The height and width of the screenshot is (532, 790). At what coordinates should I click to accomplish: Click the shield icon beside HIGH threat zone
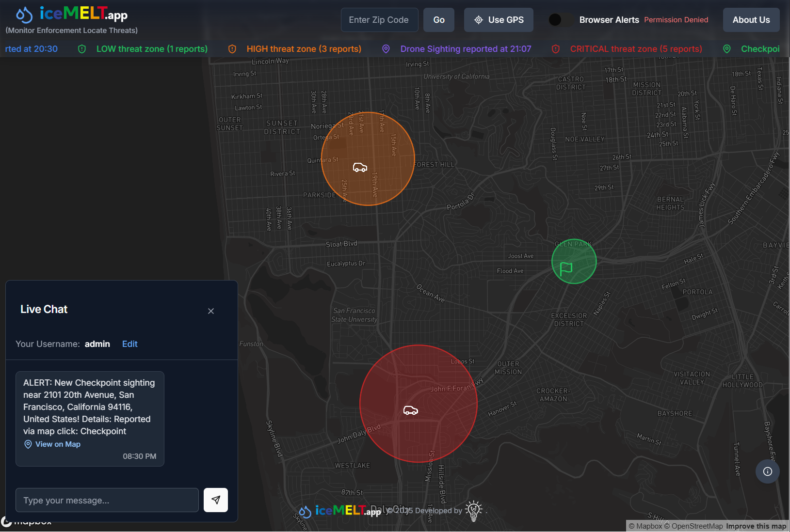(x=232, y=49)
